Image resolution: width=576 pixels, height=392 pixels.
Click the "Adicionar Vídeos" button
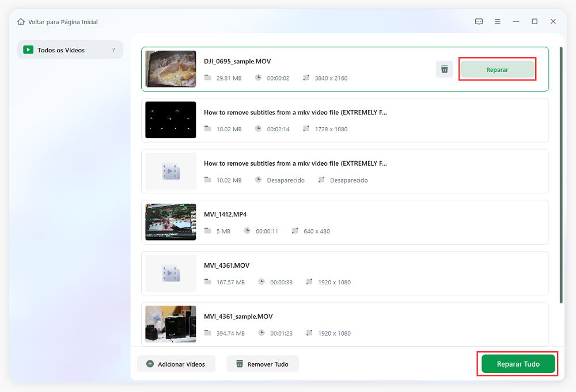point(176,364)
